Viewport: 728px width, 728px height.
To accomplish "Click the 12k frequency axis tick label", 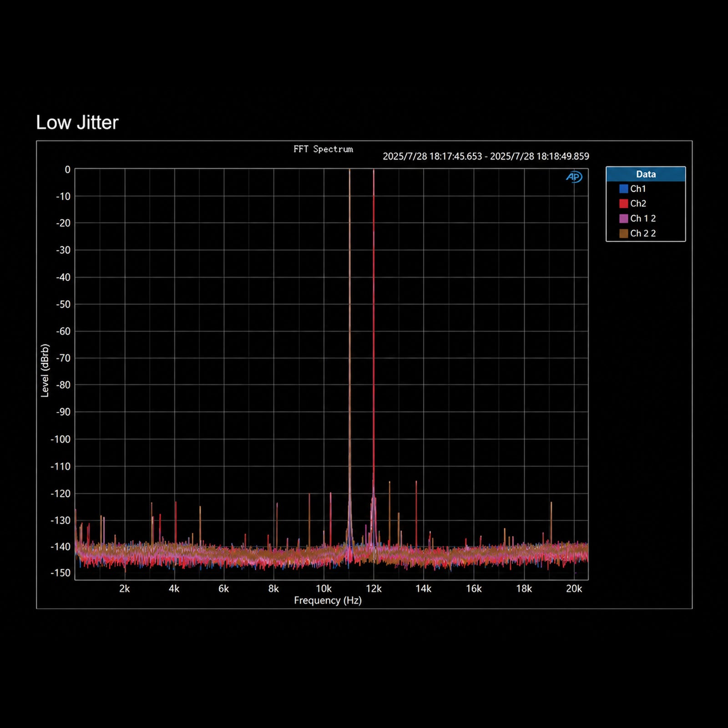I will pyautogui.click(x=374, y=589).
